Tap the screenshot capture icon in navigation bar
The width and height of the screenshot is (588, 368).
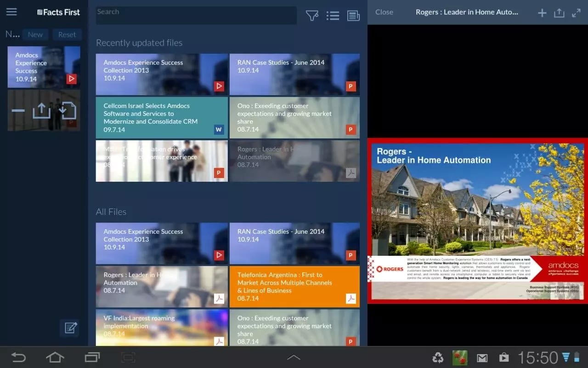pos(129,357)
